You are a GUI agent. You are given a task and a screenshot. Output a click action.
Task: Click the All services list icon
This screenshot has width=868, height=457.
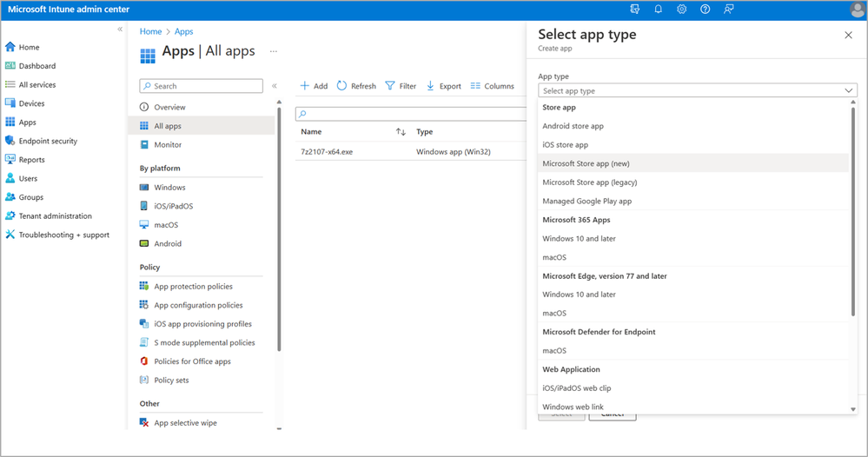[10, 84]
